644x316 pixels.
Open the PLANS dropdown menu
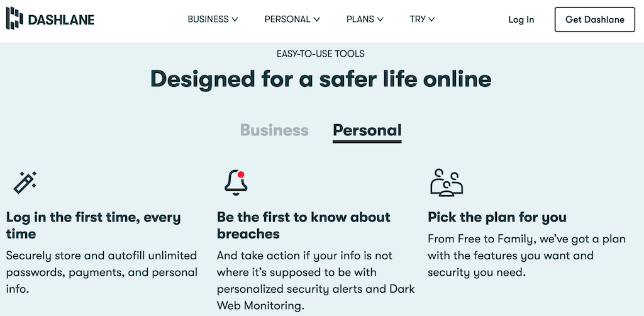365,19
